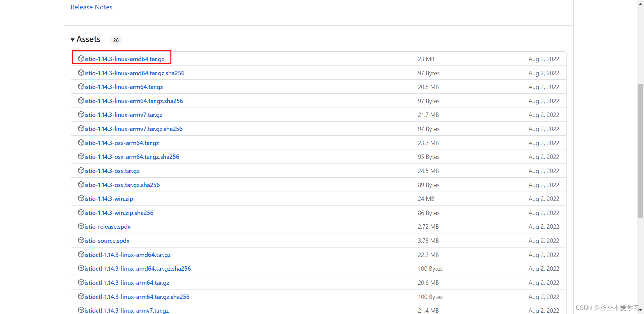Download istio-1.14.3-win.zip

tap(109, 198)
